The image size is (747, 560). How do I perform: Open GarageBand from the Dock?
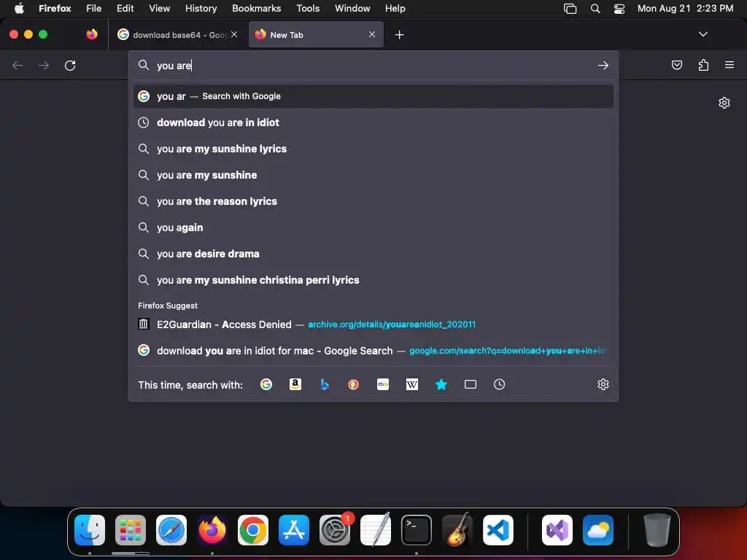457,529
